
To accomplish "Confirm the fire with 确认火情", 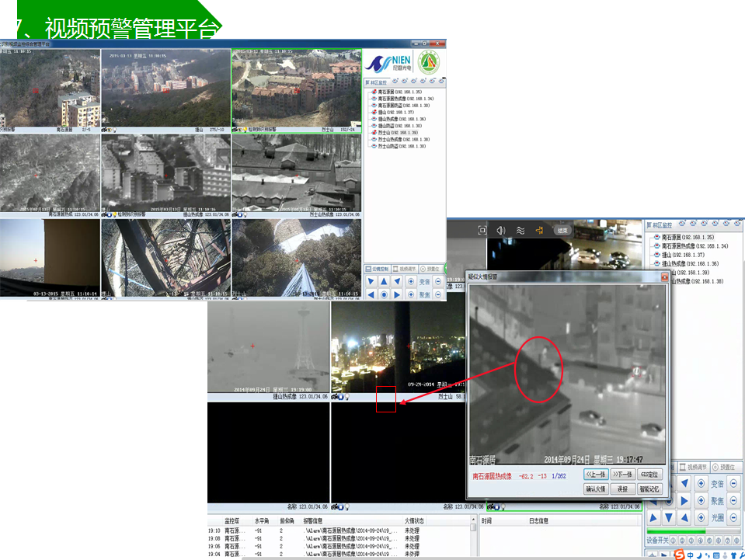I will 595,489.
